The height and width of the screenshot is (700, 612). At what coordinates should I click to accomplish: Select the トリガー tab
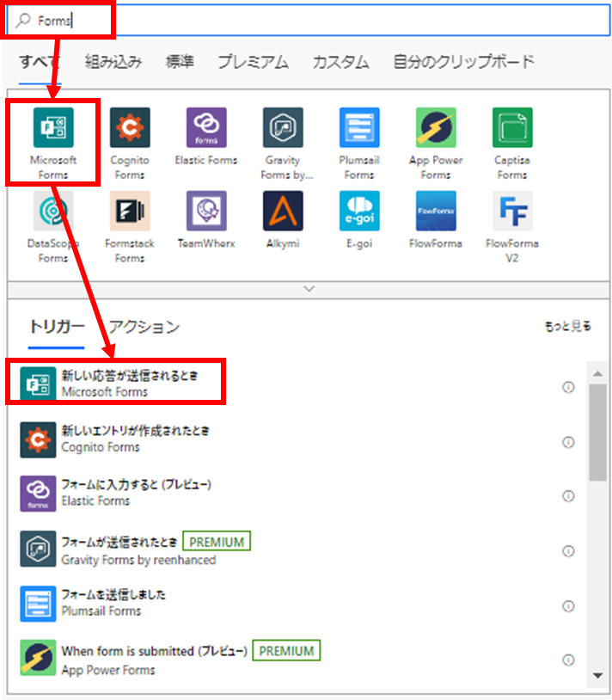pyautogui.click(x=57, y=327)
